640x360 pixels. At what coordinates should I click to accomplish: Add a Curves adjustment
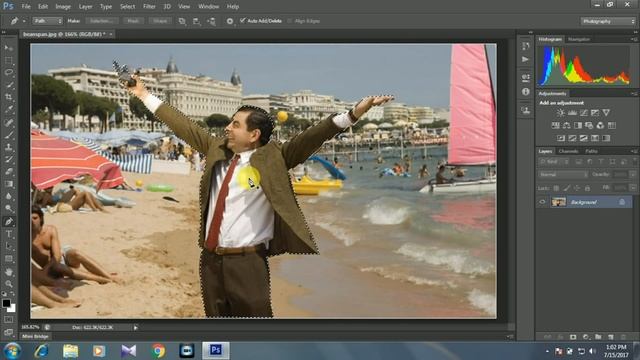[x=584, y=113]
